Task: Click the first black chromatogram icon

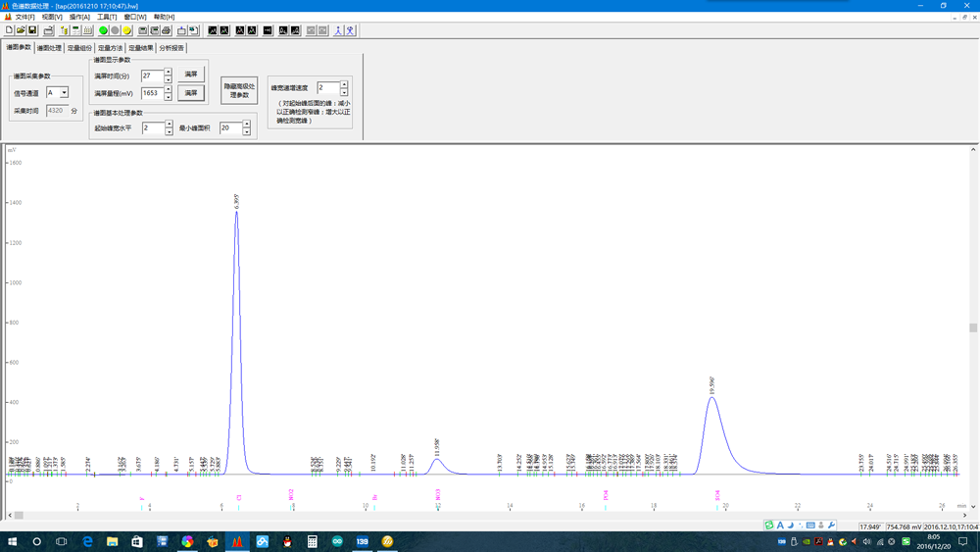Action: (x=213, y=30)
